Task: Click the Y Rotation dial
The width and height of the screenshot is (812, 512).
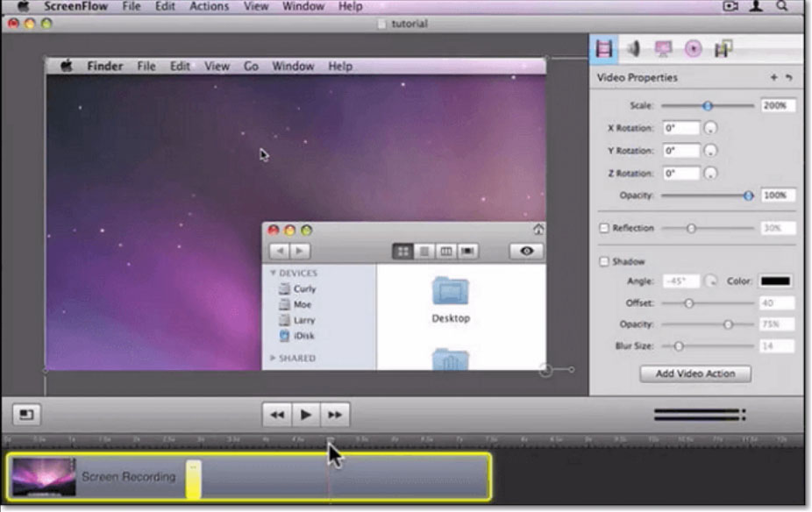Action: point(710,151)
